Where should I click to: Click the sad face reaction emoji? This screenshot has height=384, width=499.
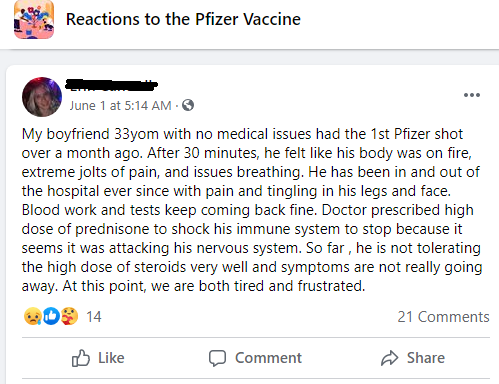[x=33, y=316]
